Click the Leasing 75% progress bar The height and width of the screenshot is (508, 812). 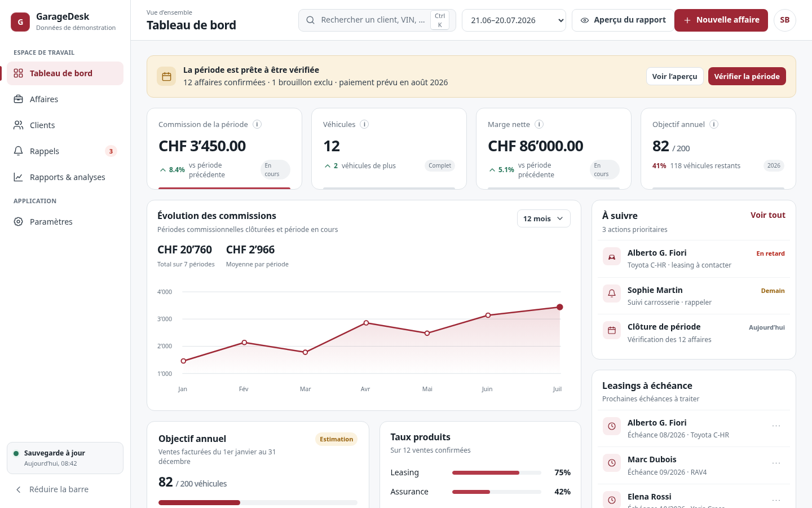pyautogui.click(x=497, y=472)
